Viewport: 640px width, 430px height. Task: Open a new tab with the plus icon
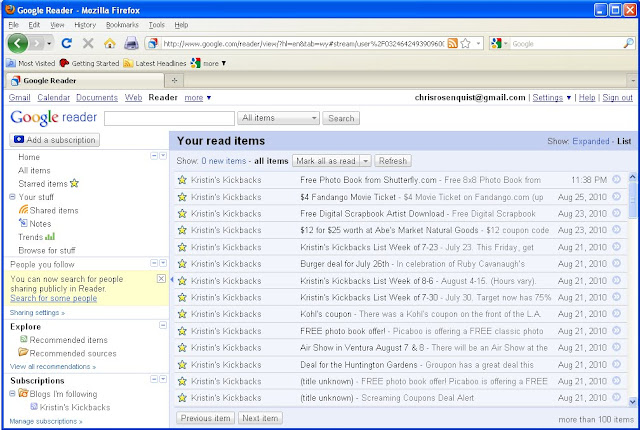click(x=174, y=80)
